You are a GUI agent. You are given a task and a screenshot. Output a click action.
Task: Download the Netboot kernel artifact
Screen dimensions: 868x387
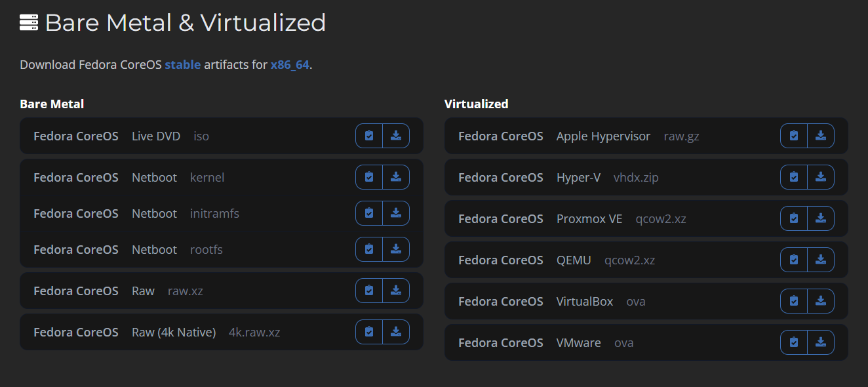click(396, 177)
